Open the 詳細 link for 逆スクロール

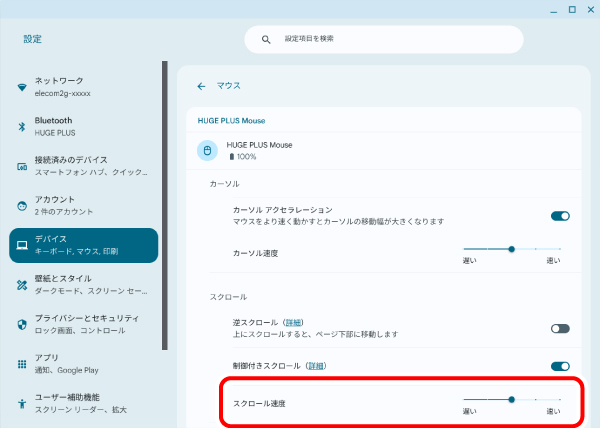pos(293,322)
